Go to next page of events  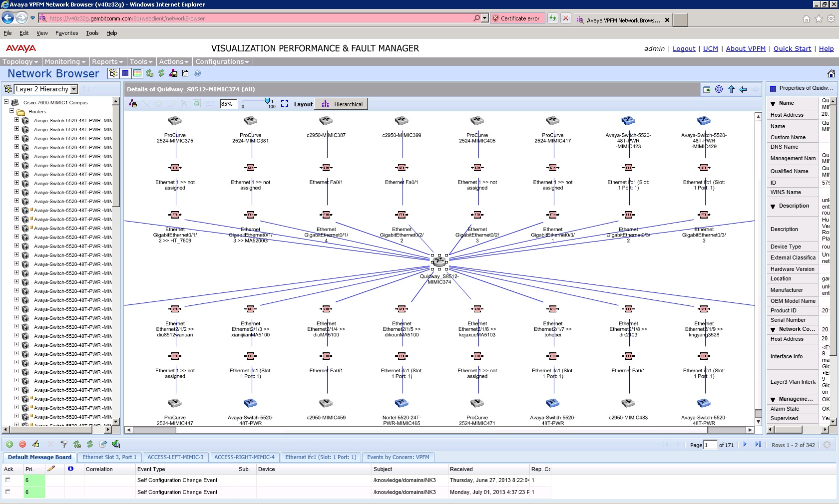coord(745,444)
